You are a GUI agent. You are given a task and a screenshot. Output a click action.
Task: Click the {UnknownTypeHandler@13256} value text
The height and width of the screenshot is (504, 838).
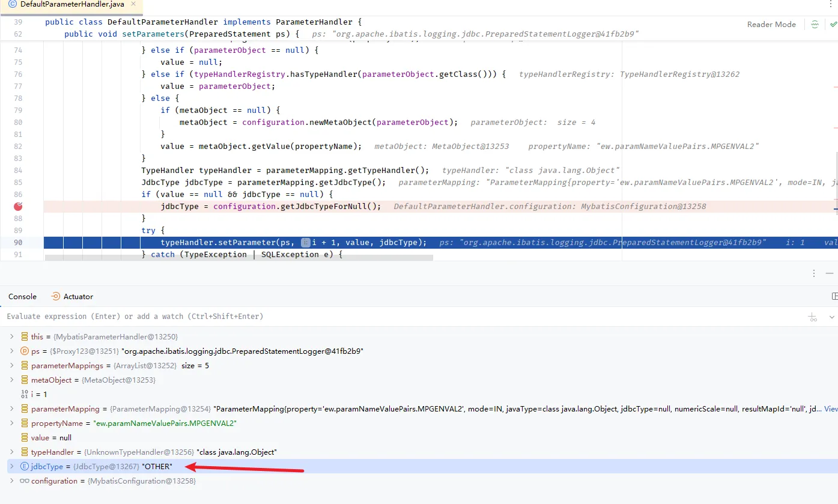(139, 452)
